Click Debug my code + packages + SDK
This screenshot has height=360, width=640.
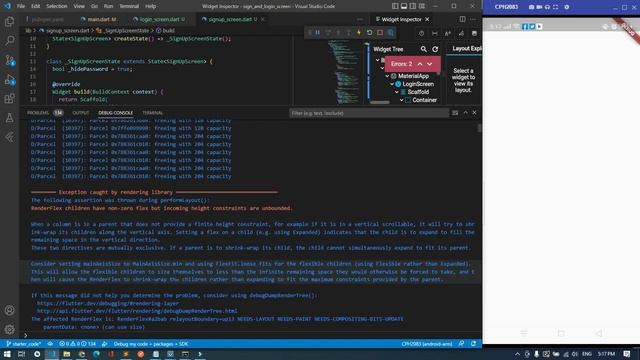pos(151,344)
